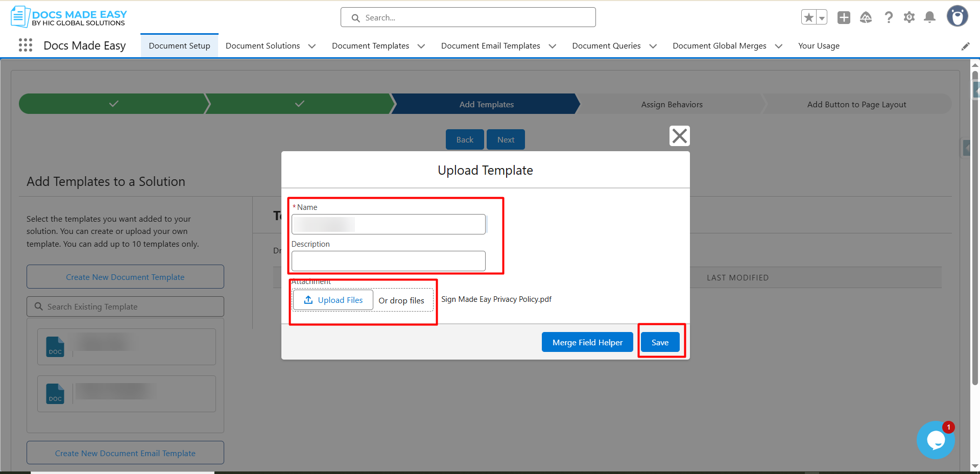Select the second DOC template file icon
Image resolution: width=980 pixels, height=474 pixels.
pos(55,394)
